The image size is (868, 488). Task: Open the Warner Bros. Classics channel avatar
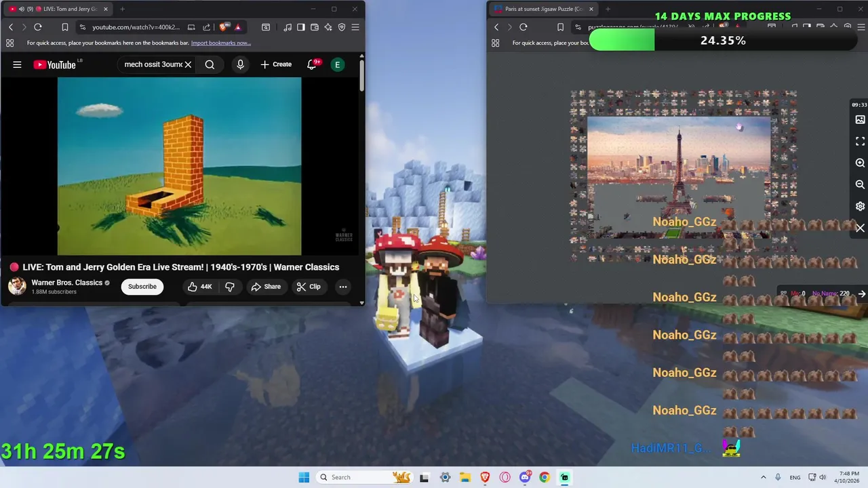[17, 286]
